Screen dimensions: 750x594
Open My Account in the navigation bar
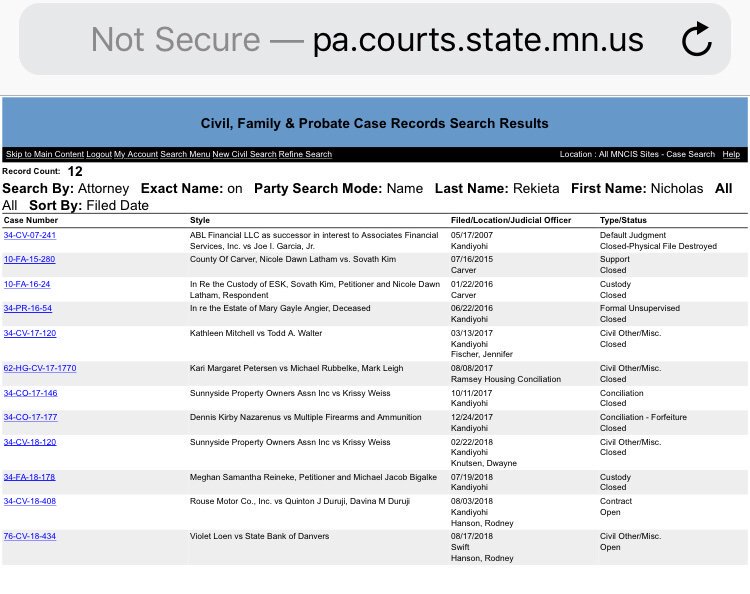pyautogui.click(x=136, y=154)
